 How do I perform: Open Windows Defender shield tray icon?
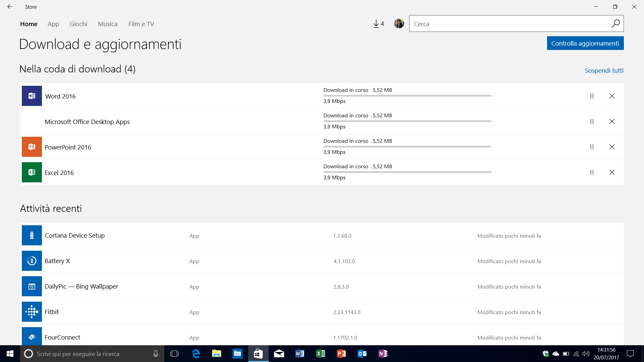tap(546, 354)
